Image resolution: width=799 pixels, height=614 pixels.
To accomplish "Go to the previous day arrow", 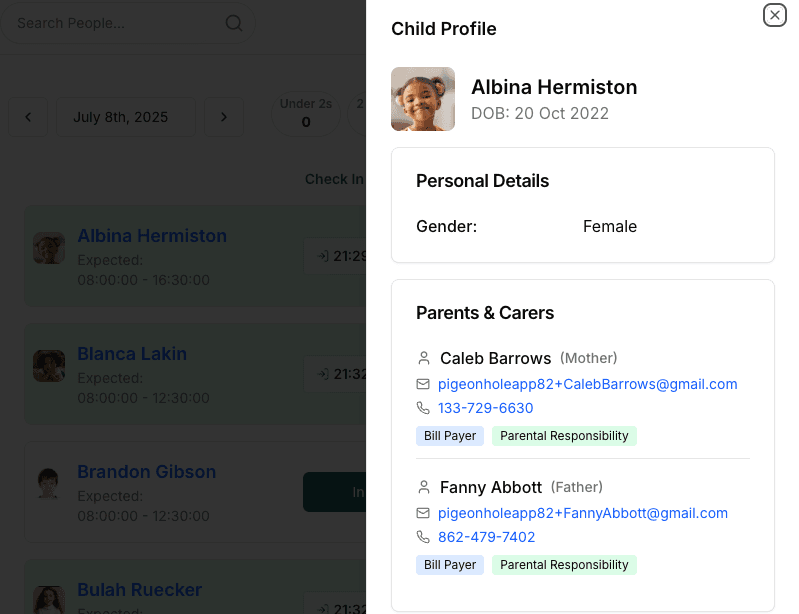I will click(28, 117).
